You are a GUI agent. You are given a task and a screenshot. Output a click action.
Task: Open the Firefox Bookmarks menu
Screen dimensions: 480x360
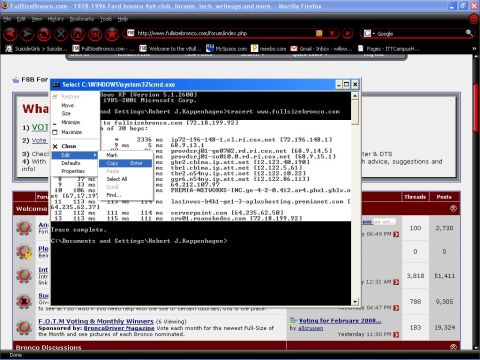[82, 19]
